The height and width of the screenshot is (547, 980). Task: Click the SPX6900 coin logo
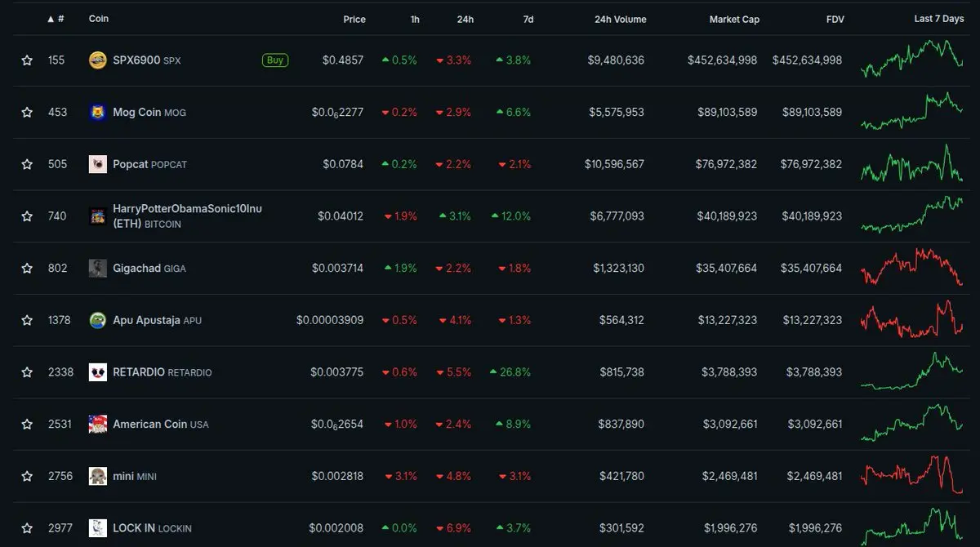tap(98, 60)
